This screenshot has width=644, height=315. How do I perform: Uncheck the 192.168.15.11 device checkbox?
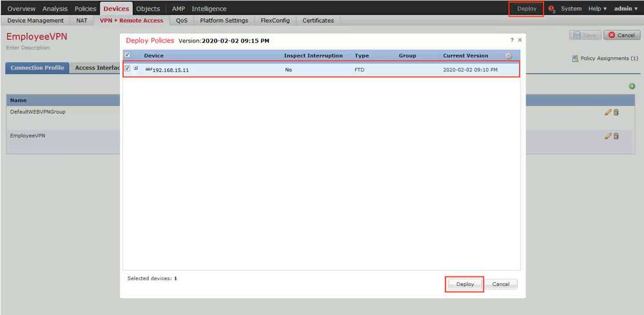(x=128, y=68)
